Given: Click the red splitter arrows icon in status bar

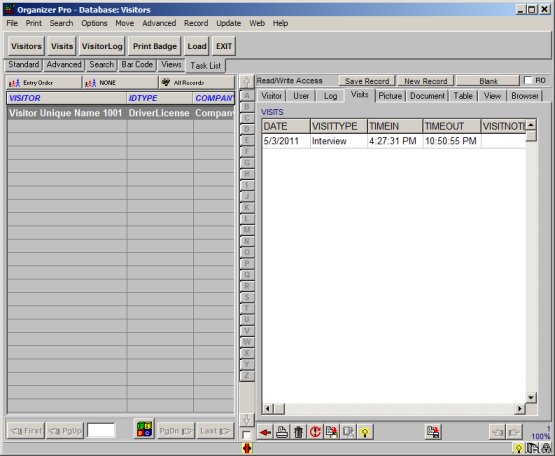Looking at the screenshot, I should 247,449.
